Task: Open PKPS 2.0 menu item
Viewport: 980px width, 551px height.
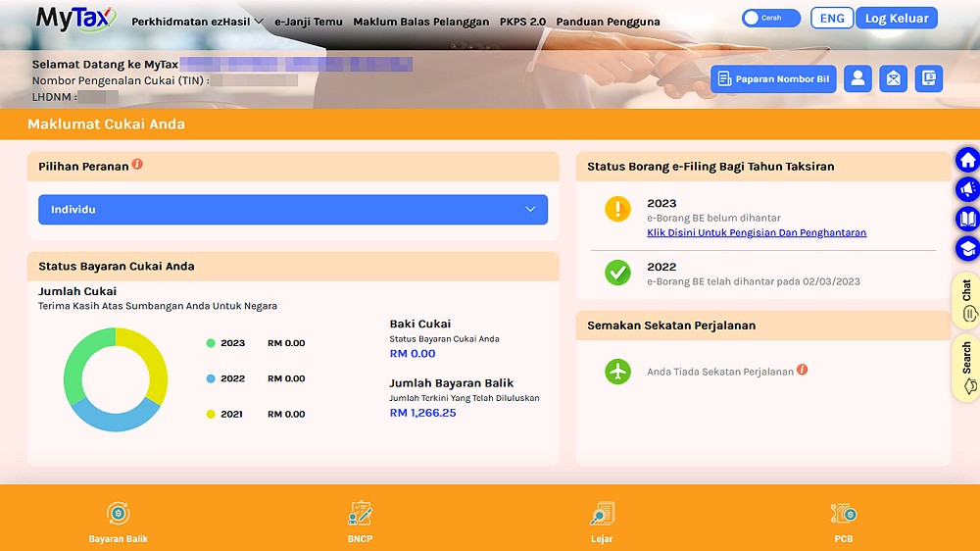Action: coord(522,22)
